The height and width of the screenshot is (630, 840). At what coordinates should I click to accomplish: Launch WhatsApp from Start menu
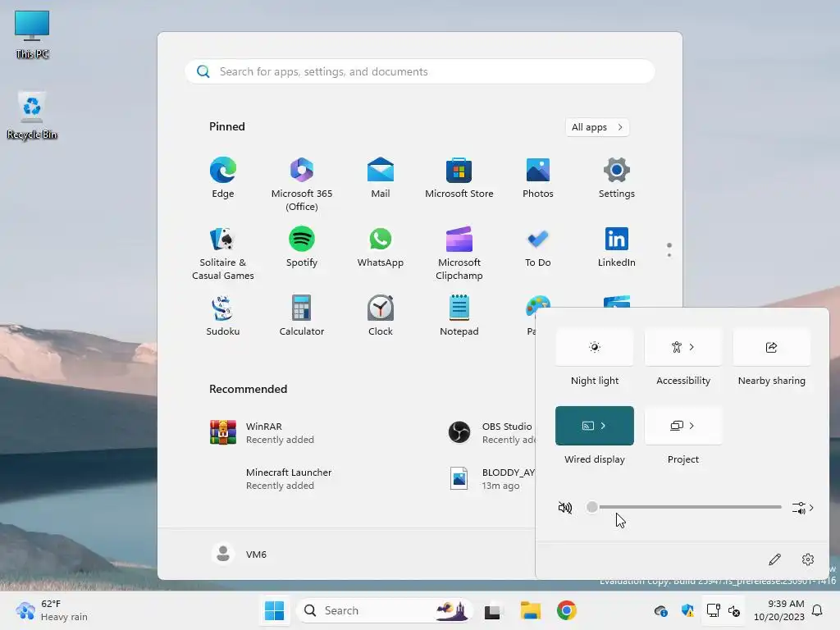pyautogui.click(x=381, y=247)
